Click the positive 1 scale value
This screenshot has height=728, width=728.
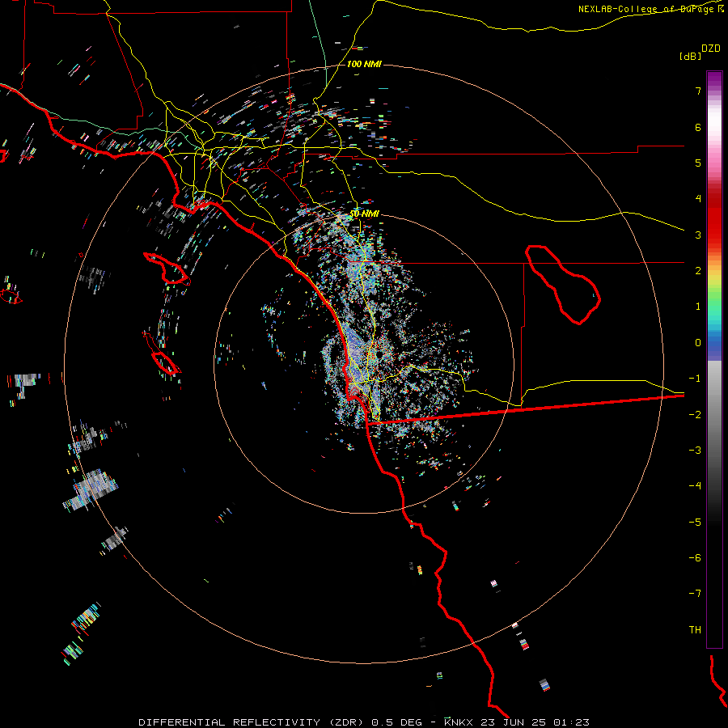click(698, 307)
